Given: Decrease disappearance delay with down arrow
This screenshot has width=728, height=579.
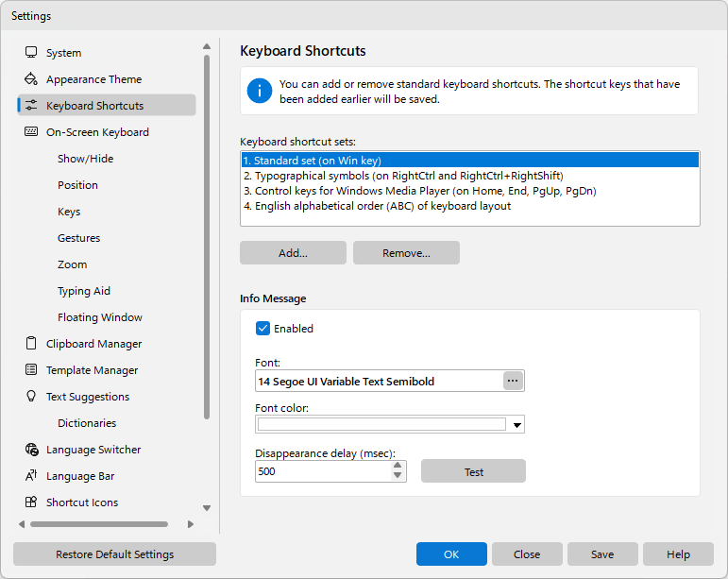Looking at the screenshot, I should tap(398, 476).
